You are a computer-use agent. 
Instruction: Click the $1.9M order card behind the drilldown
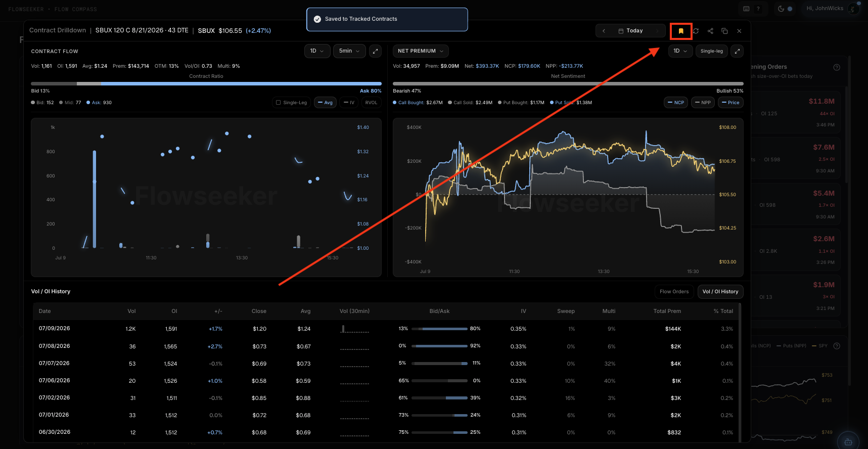tap(795, 296)
